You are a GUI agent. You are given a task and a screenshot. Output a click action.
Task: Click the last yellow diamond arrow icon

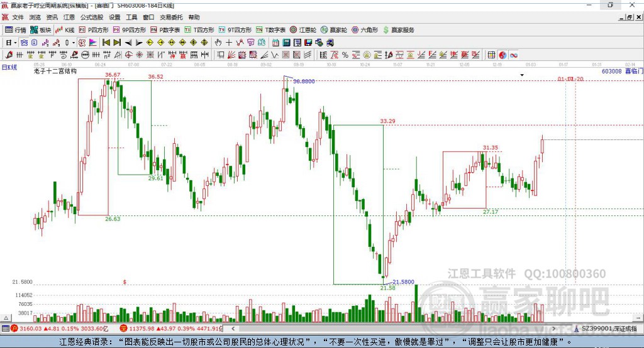[204, 43]
